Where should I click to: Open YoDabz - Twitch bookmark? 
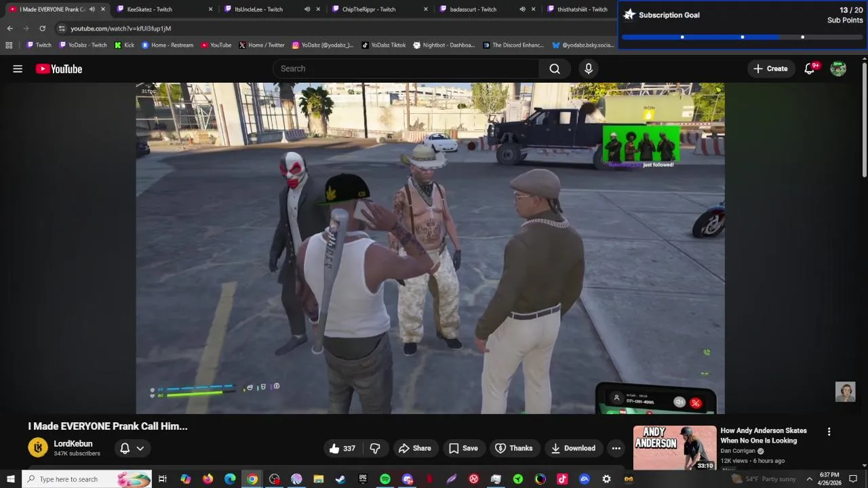pyautogui.click(x=83, y=45)
